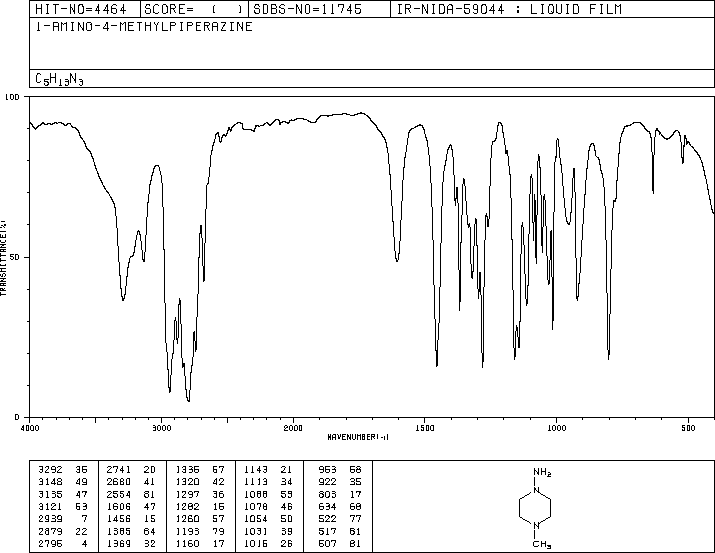This screenshot has width=715, height=553.
Task: Click peak table entry 1606
Action: 119,506
